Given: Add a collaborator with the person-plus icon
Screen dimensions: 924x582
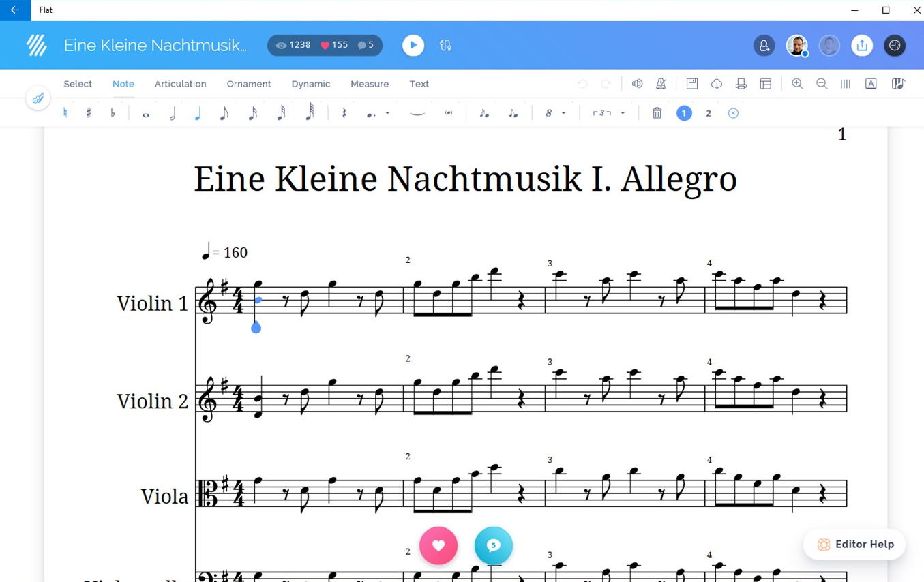Looking at the screenshot, I should [x=764, y=45].
